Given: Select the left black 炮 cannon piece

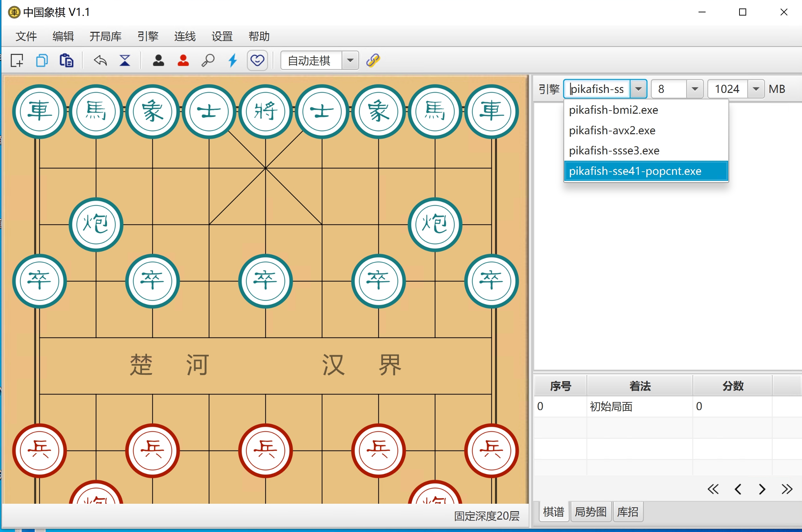Looking at the screenshot, I should tap(96, 225).
